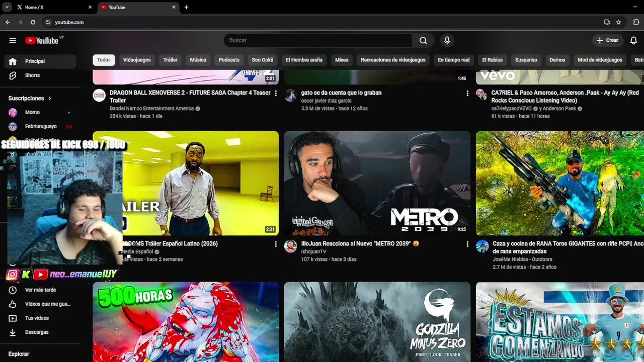
Task: Click oscar javier diaz garcia channel avatar
Action: pyautogui.click(x=290, y=96)
